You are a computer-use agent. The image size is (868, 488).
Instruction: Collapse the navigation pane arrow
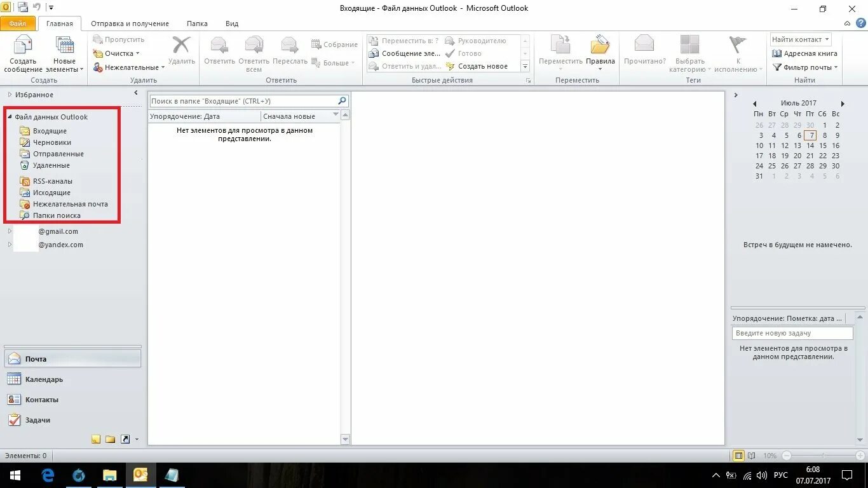click(136, 93)
